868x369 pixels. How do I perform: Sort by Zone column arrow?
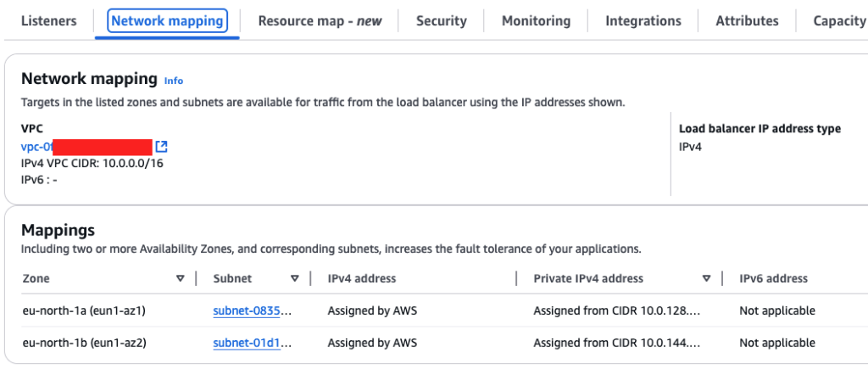(180, 278)
